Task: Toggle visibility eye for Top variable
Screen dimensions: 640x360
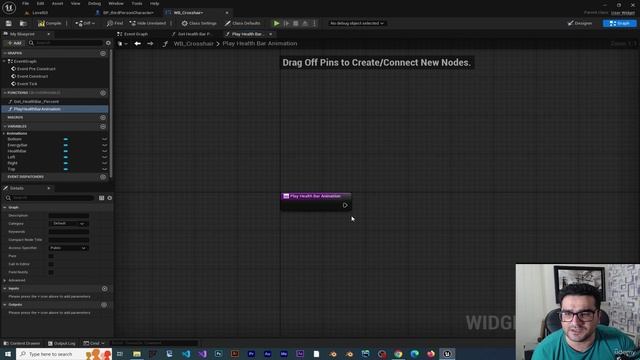Action: [104, 169]
